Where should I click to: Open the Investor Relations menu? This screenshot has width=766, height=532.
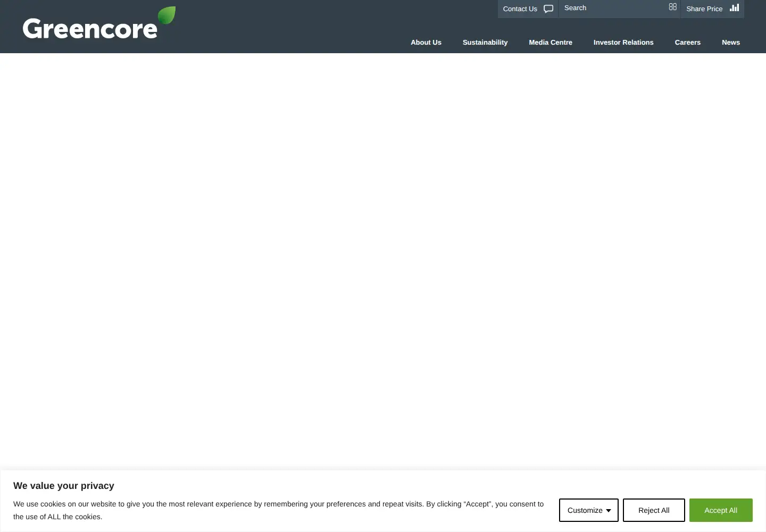623,43
